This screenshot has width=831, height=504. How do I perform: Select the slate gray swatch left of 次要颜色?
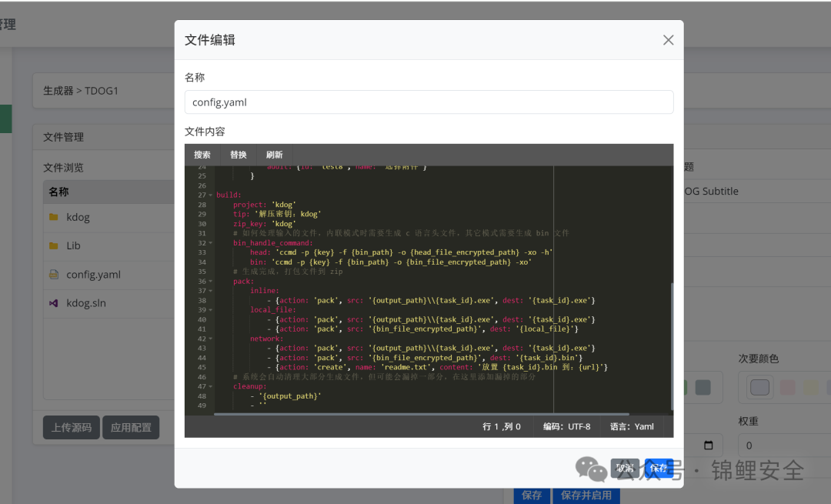click(x=703, y=387)
